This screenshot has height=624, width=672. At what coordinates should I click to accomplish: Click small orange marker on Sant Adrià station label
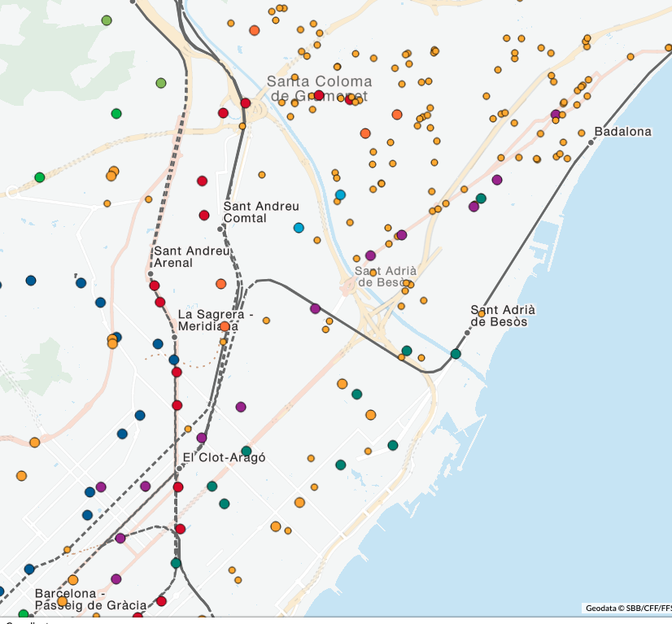click(482, 314)
